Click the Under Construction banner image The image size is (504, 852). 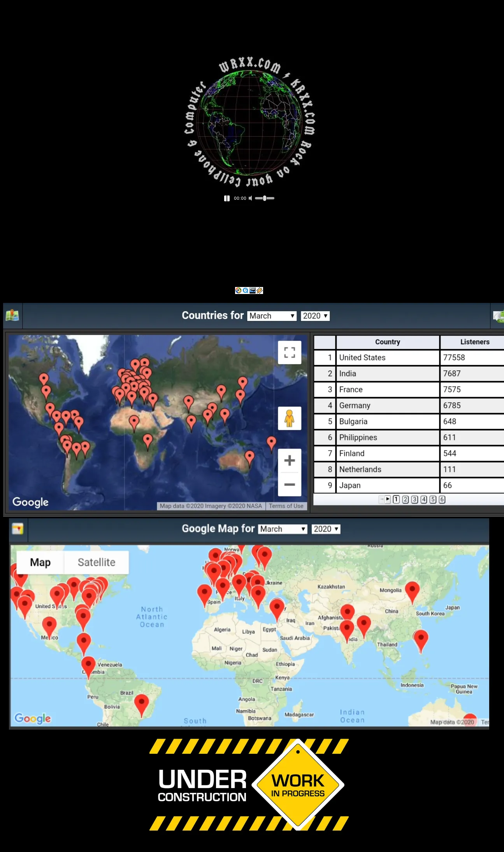coord(249,785)
